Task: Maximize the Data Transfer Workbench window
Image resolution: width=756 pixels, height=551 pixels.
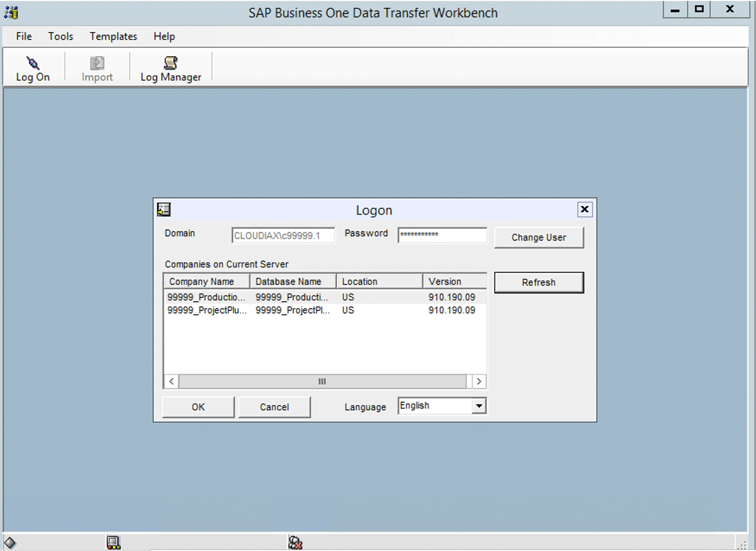Action: 699,10
